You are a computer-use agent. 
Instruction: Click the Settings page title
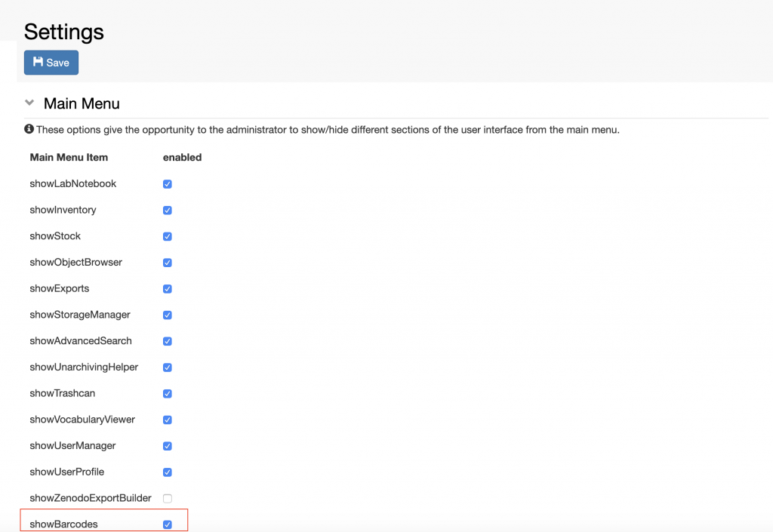64,32
